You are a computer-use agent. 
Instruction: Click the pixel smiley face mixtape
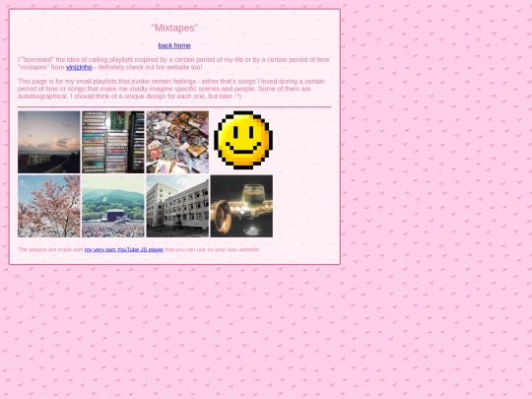click(243, 140)
